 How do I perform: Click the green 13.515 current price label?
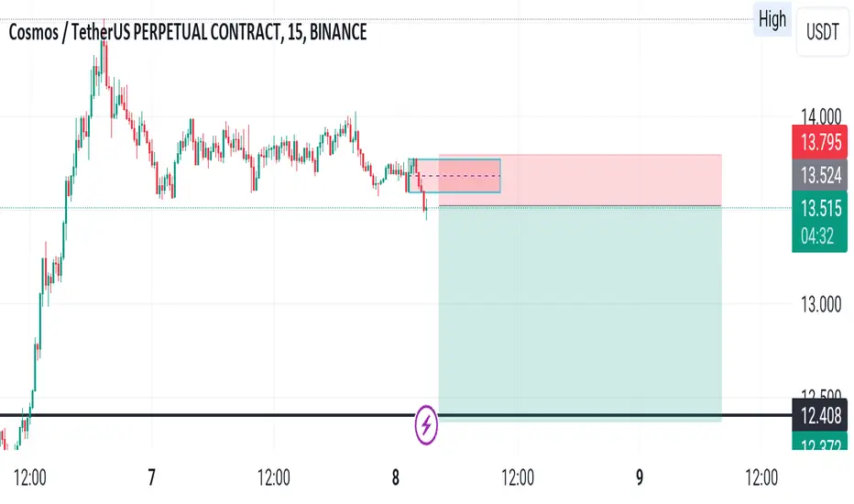click(820, 221)
